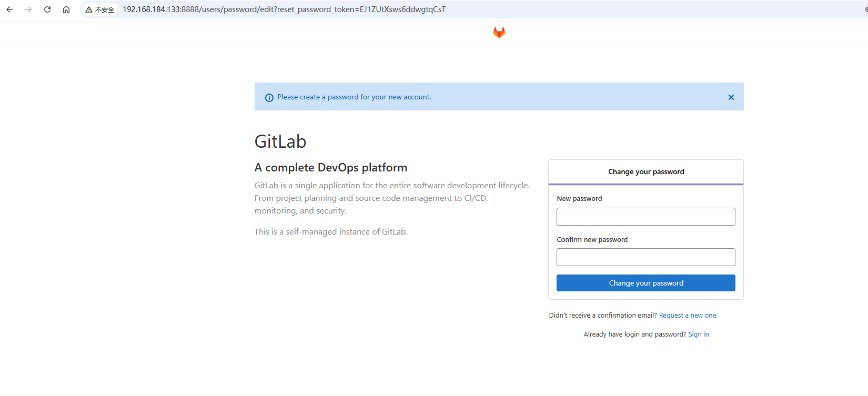868x396 pixels.
Task: Click the Confirm new password label
Action: 592,240
